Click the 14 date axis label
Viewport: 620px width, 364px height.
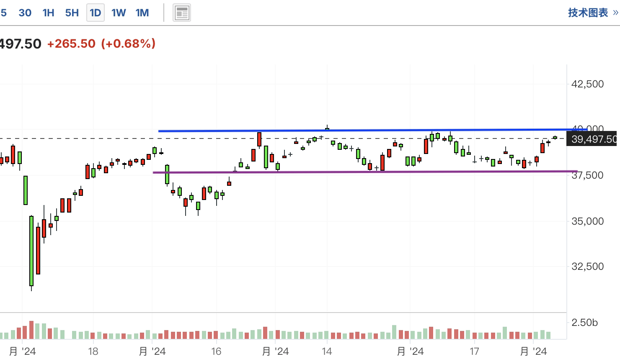pos(327,351)
